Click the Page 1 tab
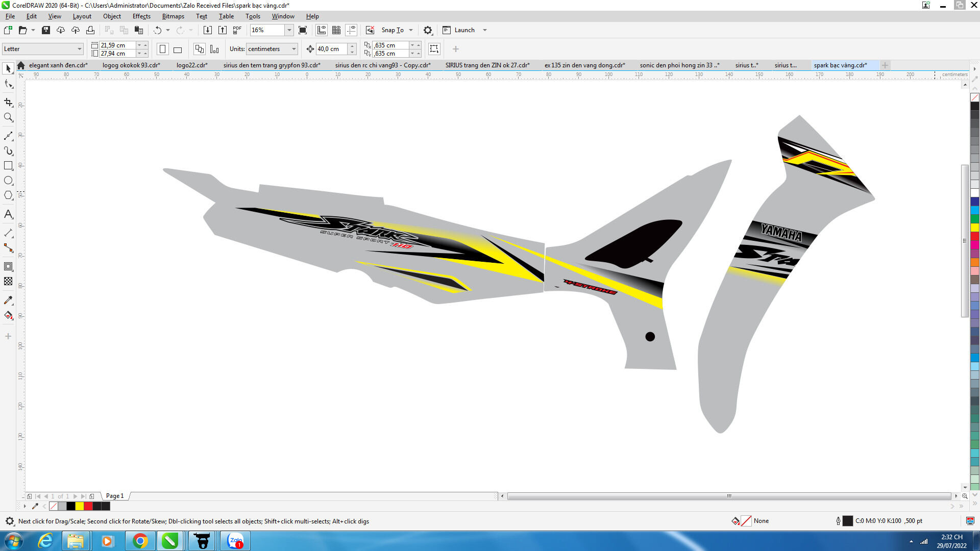Image resolution: width=980 pixels, height=551 pixels. tap(115, 496)
